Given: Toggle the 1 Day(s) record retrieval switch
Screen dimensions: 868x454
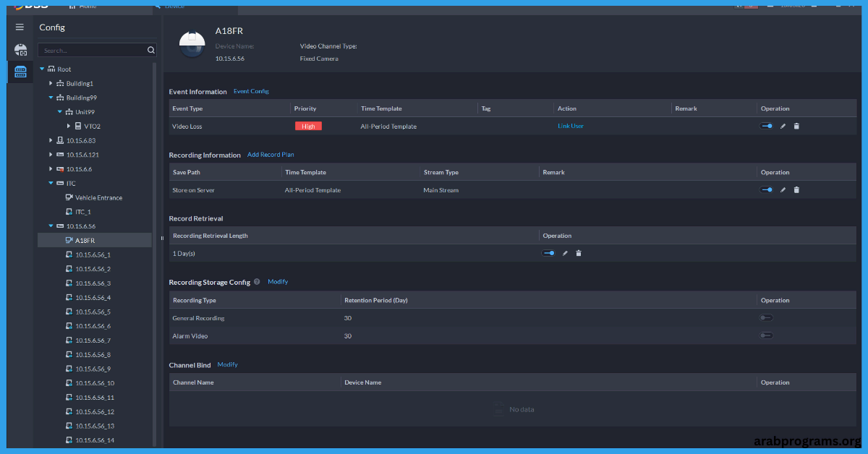Looking at the screenshot, I should tap(548, 253).
